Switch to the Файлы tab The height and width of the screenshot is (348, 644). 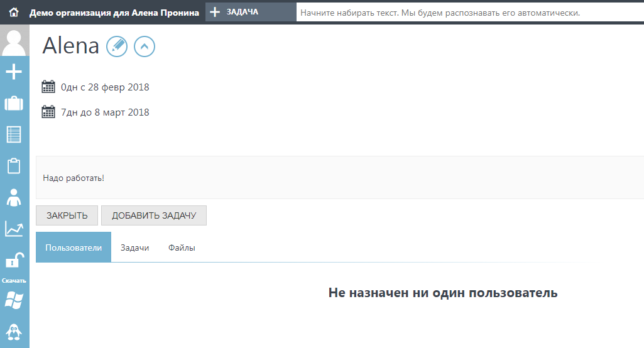(182, 247)
